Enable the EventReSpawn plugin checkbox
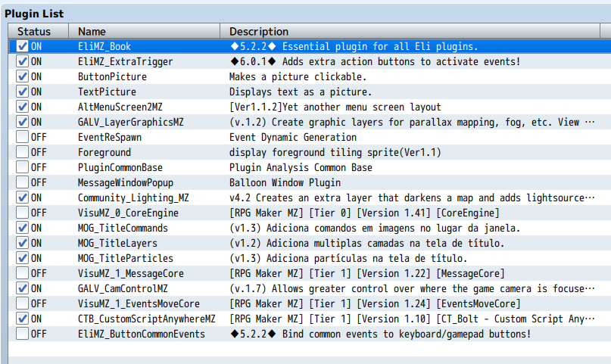Screen dimensions: 611x364 tap(22, 138)
